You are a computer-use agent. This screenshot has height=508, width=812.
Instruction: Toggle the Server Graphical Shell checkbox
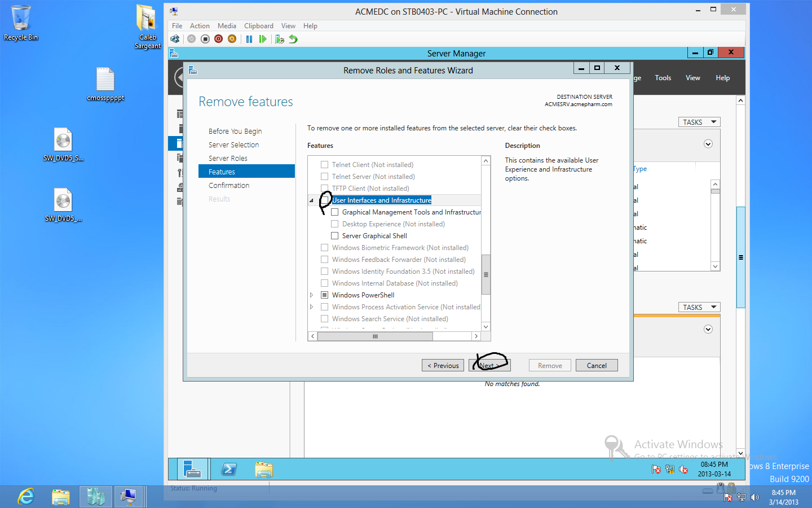[335, 236]
